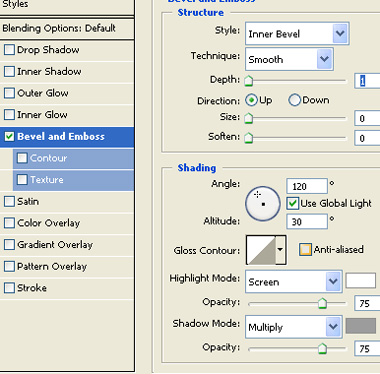Open the Style dropdown showing Inner Bevel
The height and width of the screenshot is (374, 380).
[297, 33]
